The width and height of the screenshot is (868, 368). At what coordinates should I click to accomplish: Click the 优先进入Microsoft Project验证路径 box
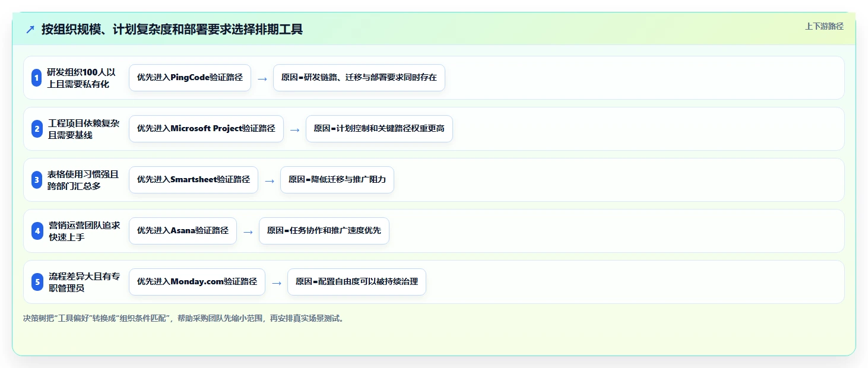tap(206, 129)
